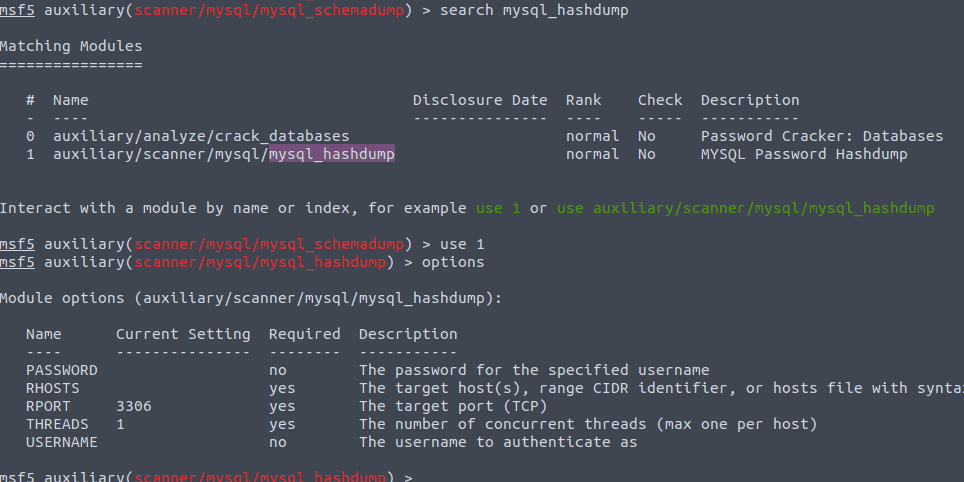Click the typed 'options' command
This screenshot has height=482, width=964.
click(453, 262)
